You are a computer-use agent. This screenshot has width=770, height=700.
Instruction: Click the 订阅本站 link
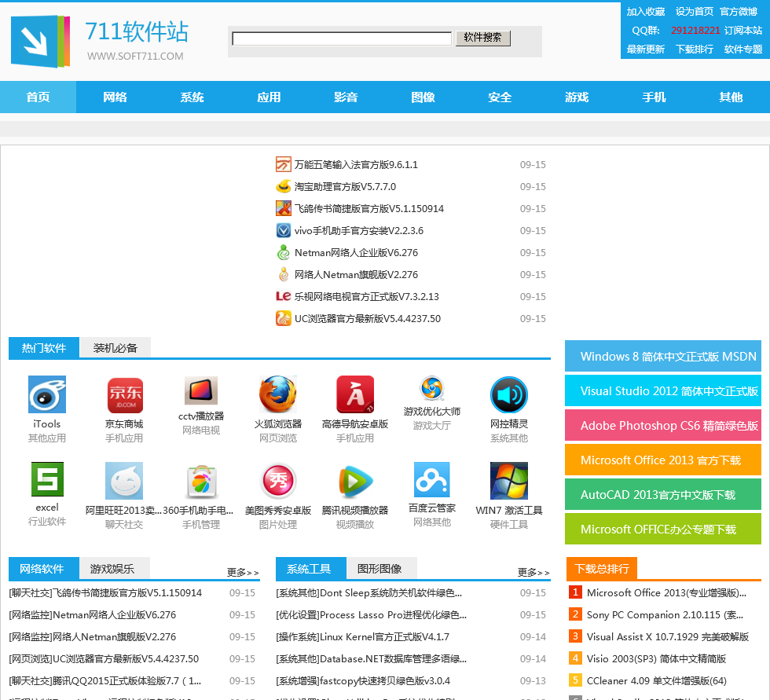point(743,31)
